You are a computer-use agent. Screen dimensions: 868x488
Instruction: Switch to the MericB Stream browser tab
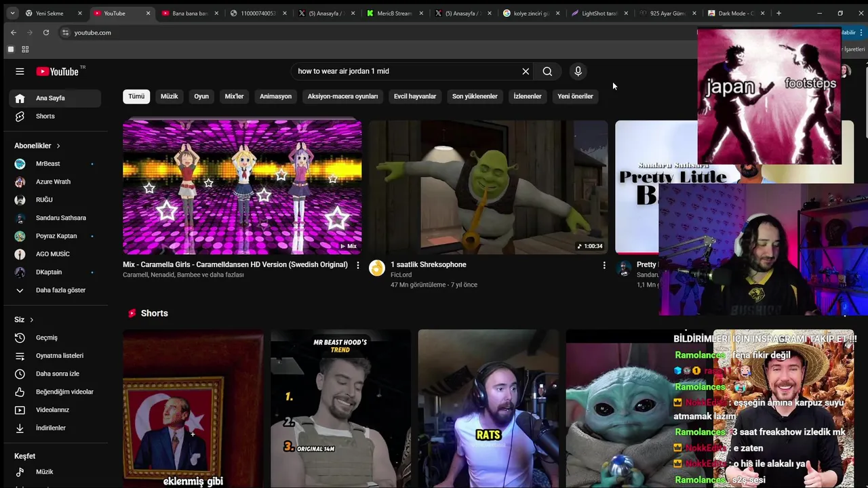point(393,13)
